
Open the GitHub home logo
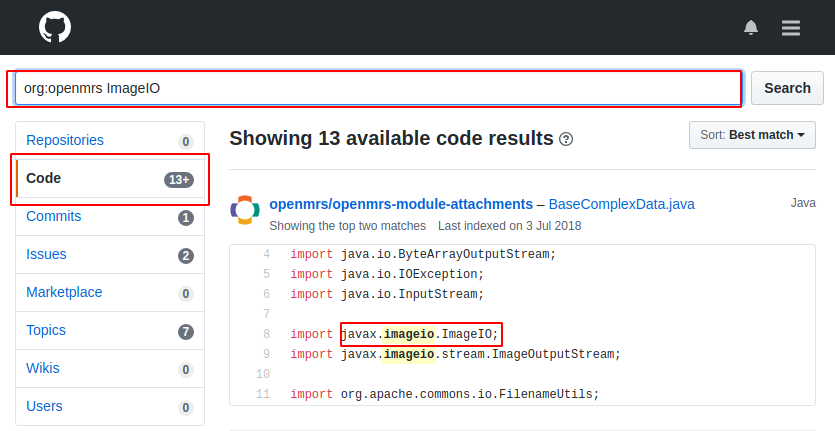(x=55, y=27)
